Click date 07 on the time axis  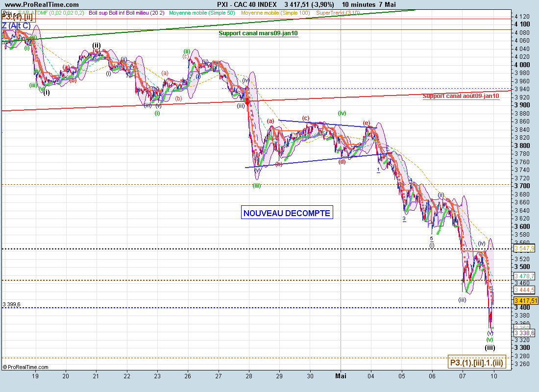tap(463, 376)
